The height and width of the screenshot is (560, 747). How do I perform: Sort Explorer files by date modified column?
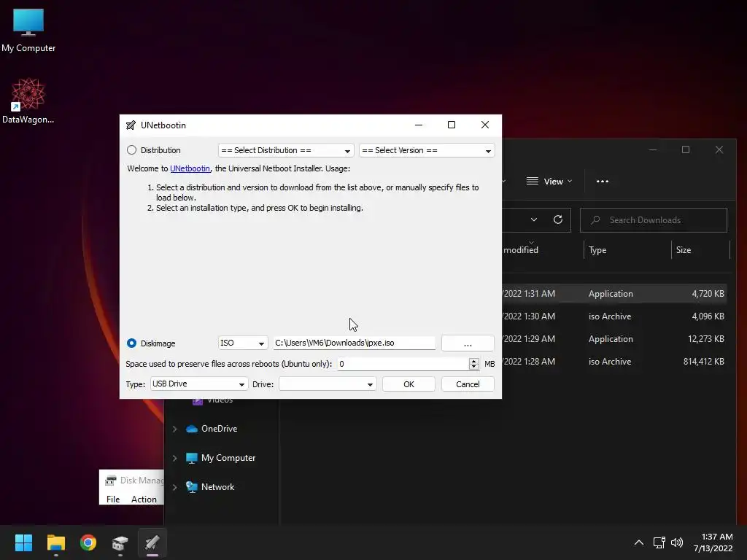[x=520, y=250]
